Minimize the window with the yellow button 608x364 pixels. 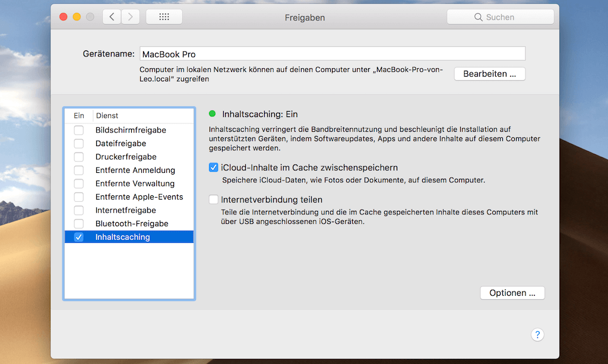coord(77,17)
